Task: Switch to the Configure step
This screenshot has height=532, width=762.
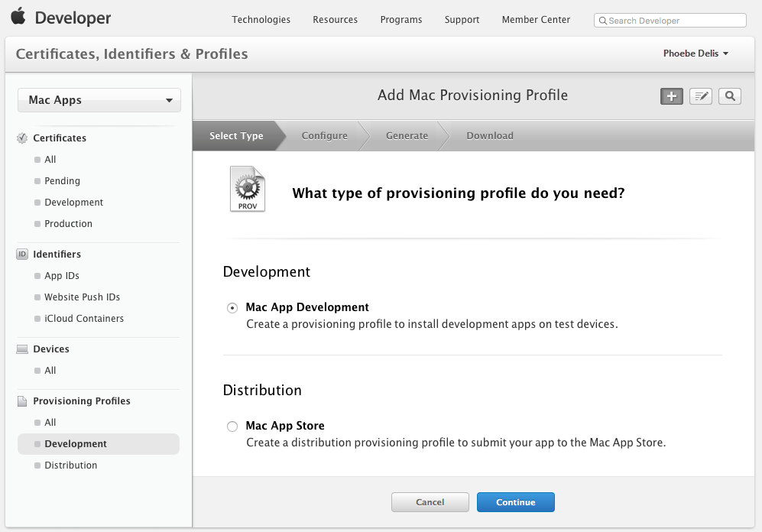Action: [324, 135]
